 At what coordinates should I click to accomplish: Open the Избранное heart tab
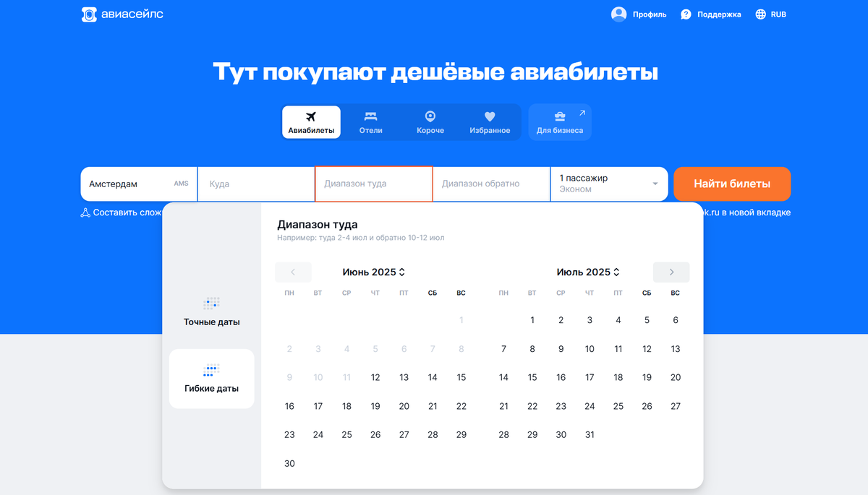pyautogui.click(x=490, y=122)
